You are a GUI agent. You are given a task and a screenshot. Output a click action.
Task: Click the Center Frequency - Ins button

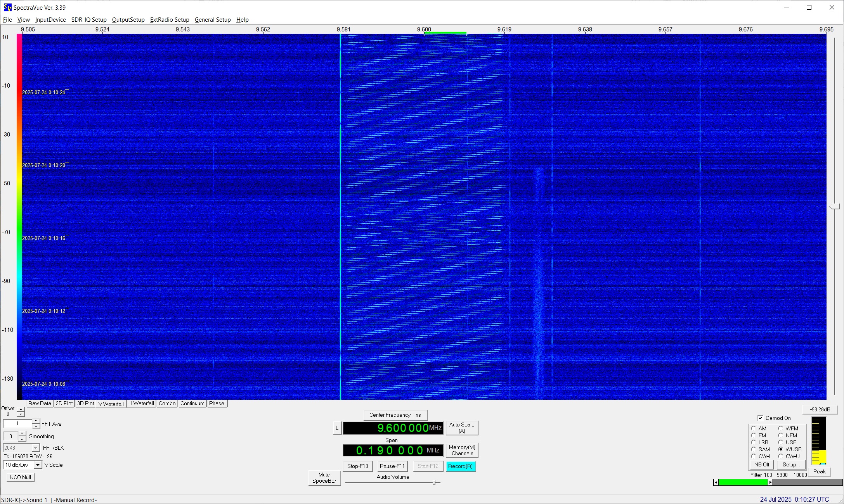(x=395, y=415)
